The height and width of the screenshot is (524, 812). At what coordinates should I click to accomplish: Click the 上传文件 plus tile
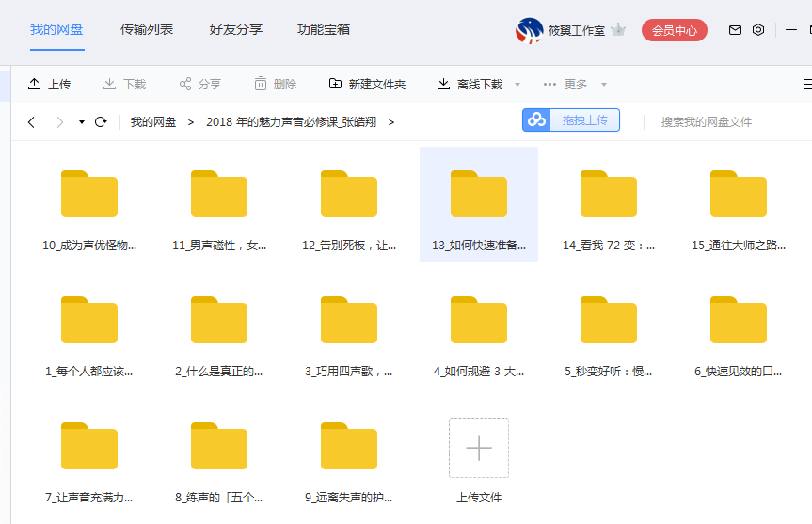coord(479,448)
